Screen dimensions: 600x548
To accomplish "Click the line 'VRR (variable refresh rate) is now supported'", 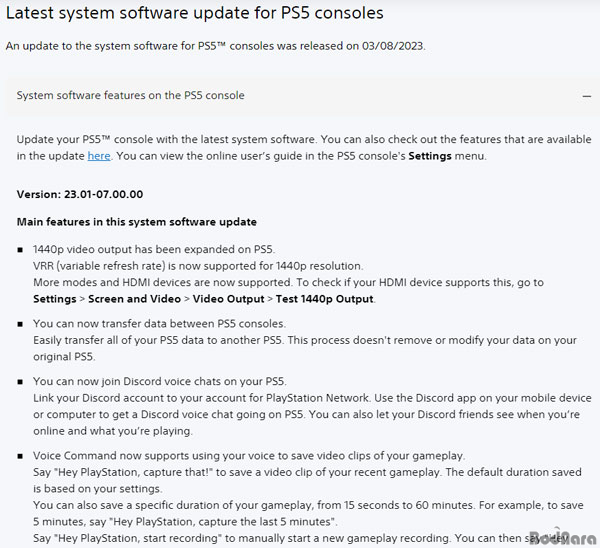I will click(x=197, y=266).
